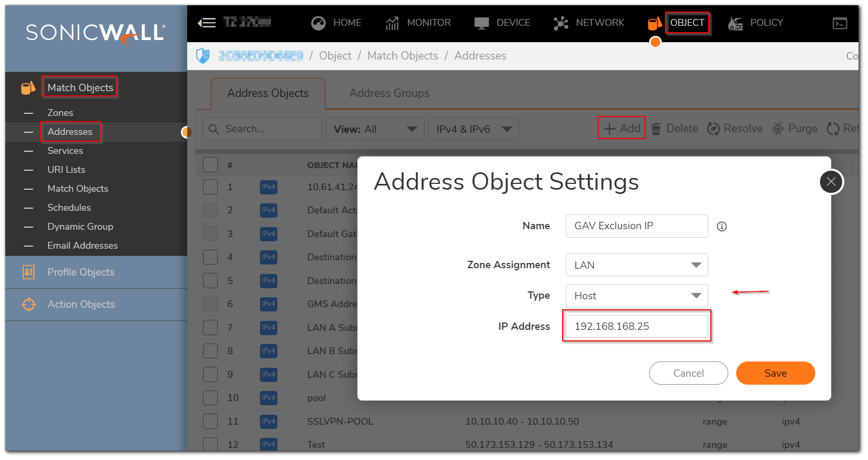The height and width of the screenshot is (460, 868).
Task: Collapse the sidebar with hamburger arrow icon
Action: (x=206, y=23)
